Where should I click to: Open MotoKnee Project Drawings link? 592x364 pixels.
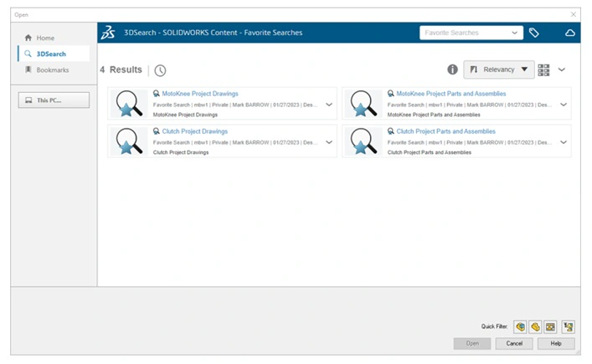(200, 94)
